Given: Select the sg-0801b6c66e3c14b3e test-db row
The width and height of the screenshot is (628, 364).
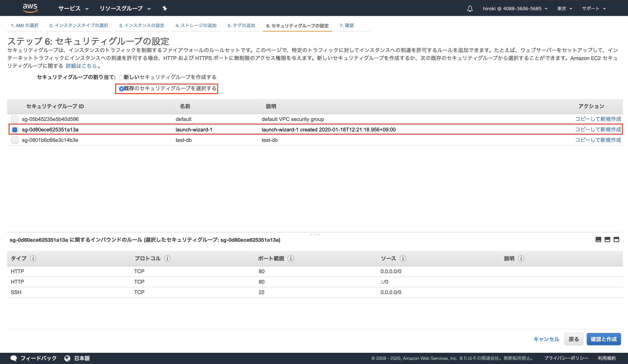Looking at the screenshot, I should (x=50, y=140).
